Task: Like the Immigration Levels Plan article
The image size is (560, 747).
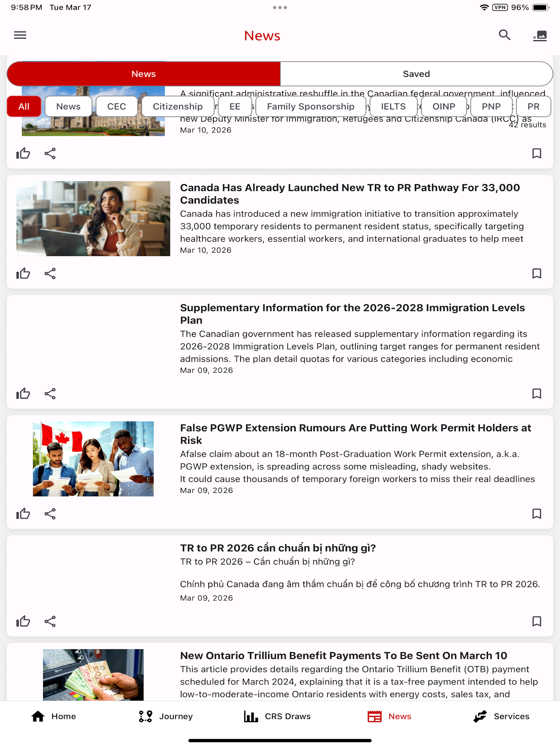Action: (x=23, y=394)
